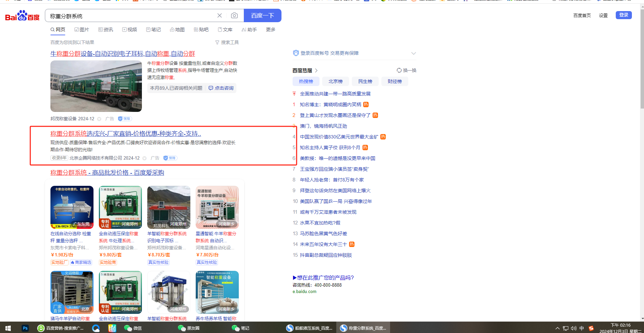Click the cattle weighing truck thumbnail

pos(96,86)
